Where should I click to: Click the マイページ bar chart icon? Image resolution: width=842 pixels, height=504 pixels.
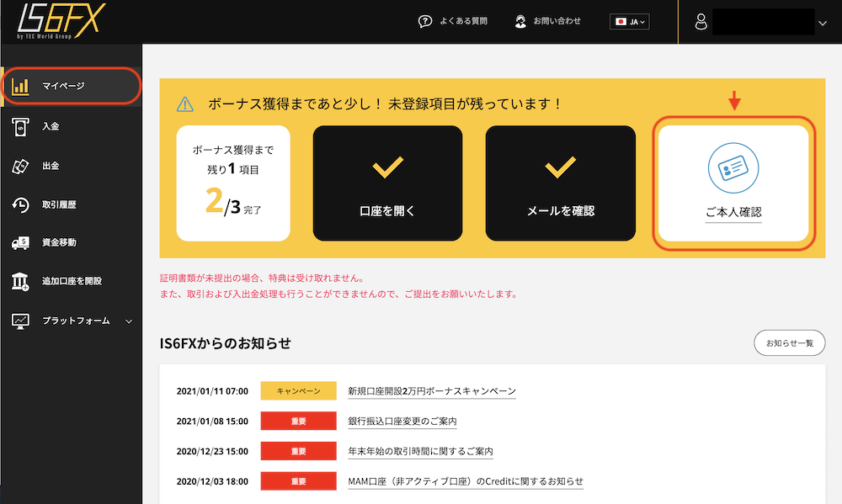(20, 86)
